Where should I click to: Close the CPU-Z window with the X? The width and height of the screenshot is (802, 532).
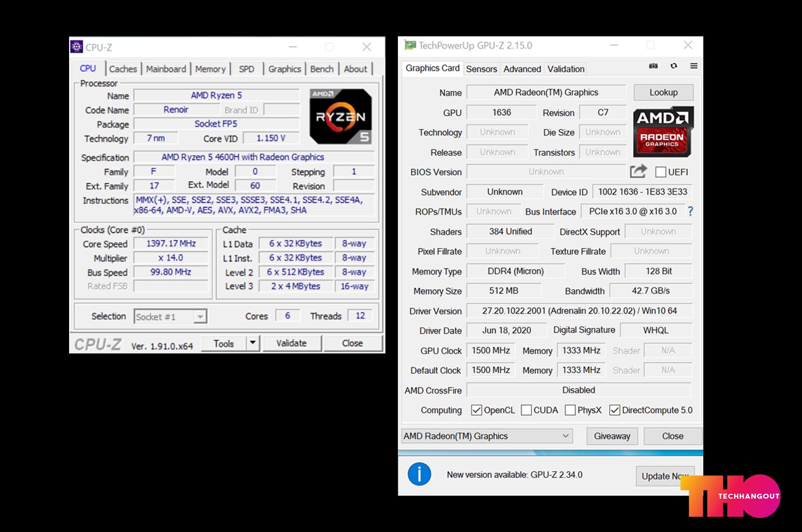367,47
